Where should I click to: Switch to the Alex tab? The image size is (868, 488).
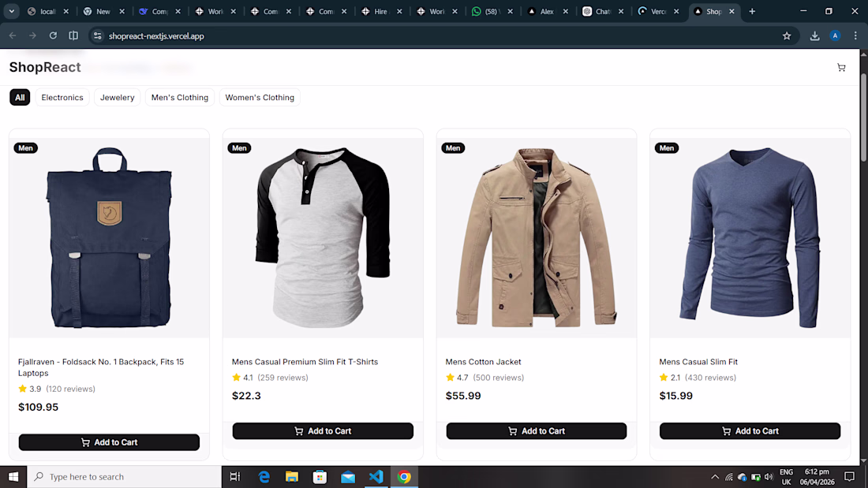pos(546,11)
